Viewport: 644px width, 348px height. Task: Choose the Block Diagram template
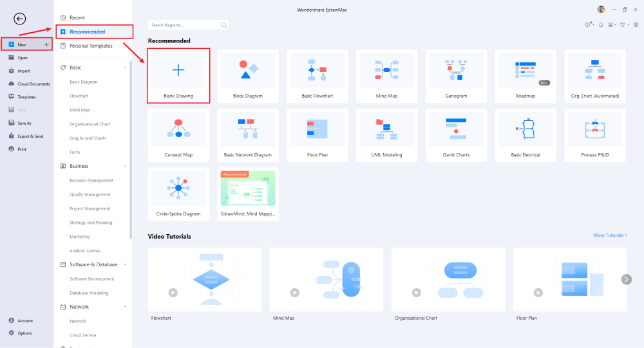point(248,76)
